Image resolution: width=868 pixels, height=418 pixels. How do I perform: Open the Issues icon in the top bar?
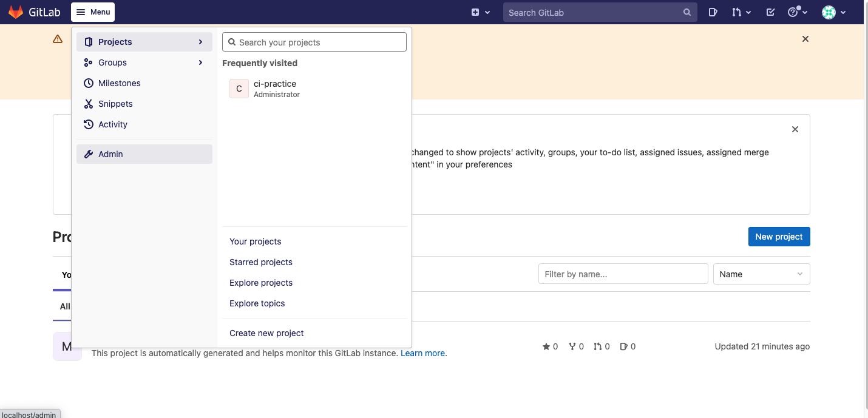click(x=713, y=12)
